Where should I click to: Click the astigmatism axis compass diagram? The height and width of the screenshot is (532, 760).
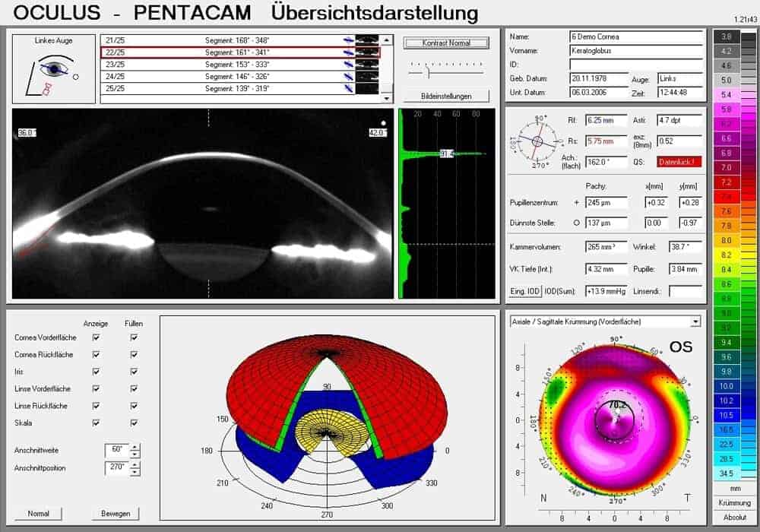tap(537, 141)
